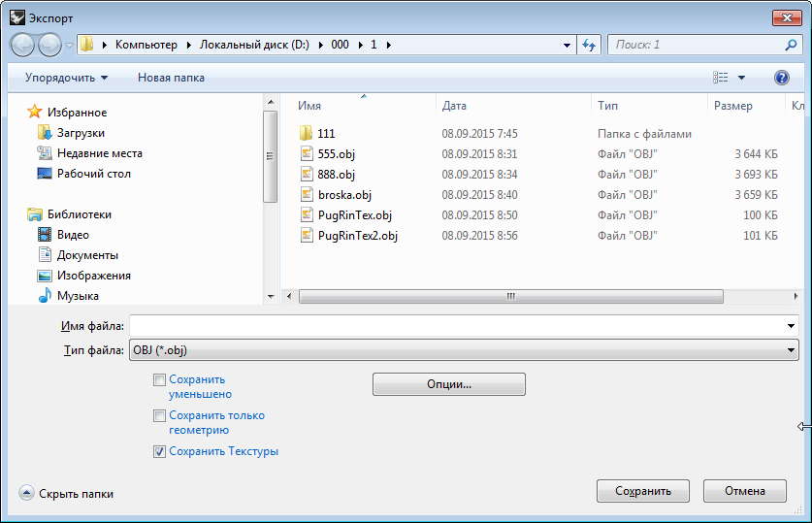This screenshot has width=812, height=523.
Task: Click the Видео library icon
Action: pyautogui.click(x=45, y=234)
